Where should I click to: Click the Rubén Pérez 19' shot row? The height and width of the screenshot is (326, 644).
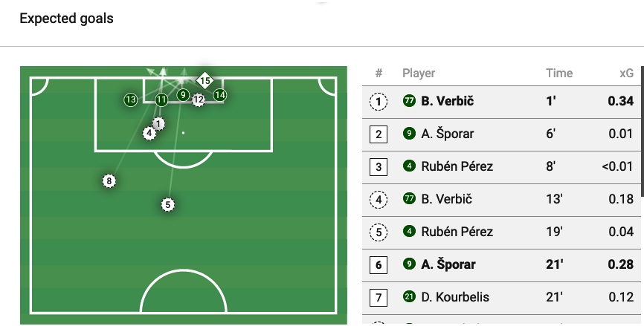point(502,232)
